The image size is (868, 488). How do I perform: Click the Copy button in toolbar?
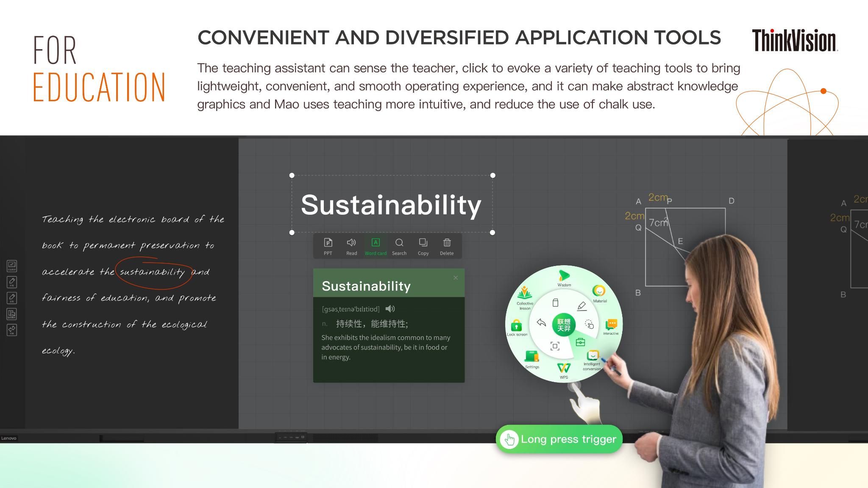coord(423,246)
